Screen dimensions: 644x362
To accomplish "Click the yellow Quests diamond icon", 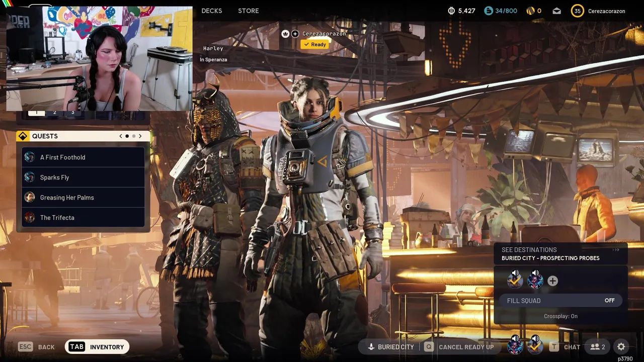I will [x=23, y=136].
